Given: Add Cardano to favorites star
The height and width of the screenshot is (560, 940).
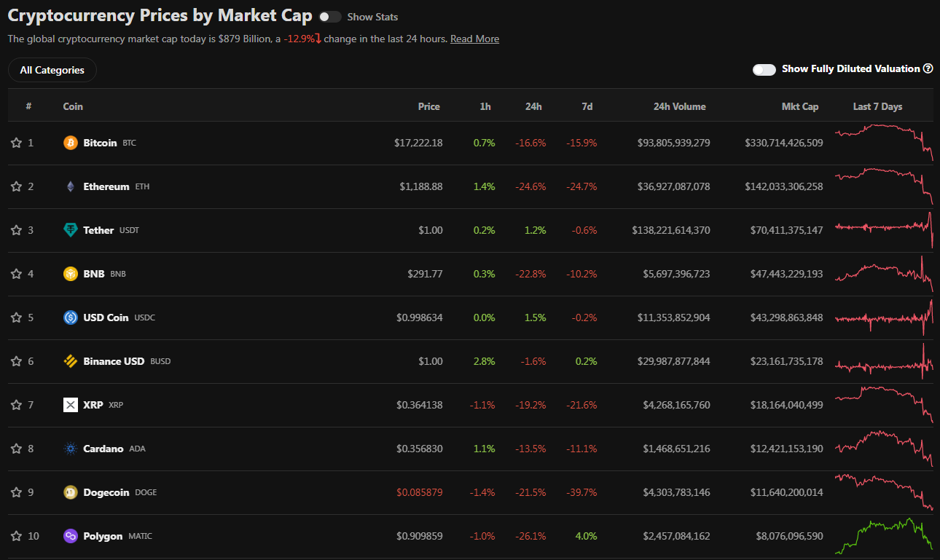Looking at the screenshot, I should click(16, 449).
